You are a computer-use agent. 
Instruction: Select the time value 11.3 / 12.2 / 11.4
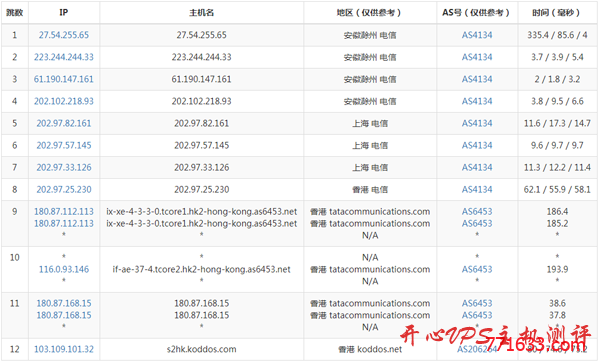coord(557,168)
